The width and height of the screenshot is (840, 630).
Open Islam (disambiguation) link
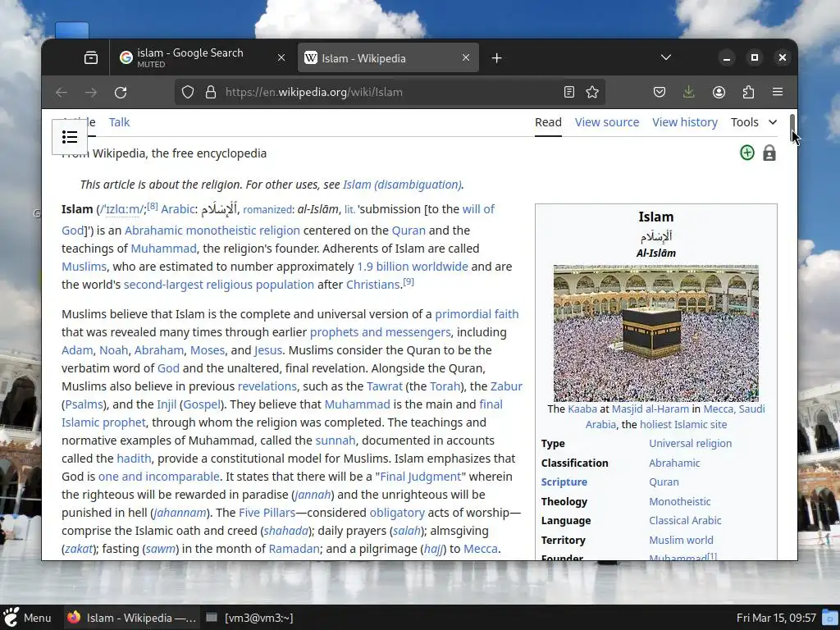[402, 185]
